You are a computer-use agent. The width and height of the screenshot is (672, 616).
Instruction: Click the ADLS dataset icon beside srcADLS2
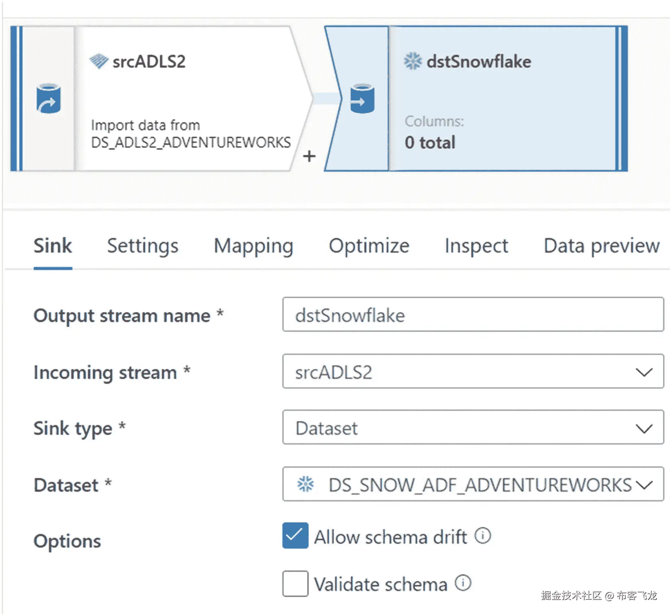[99, 61]
